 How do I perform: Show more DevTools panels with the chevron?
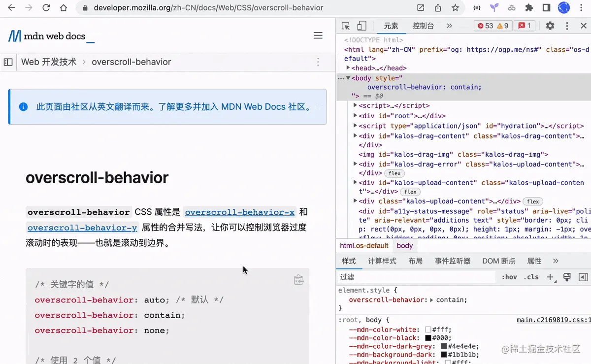pyautogui.click(x=449, y=26)
